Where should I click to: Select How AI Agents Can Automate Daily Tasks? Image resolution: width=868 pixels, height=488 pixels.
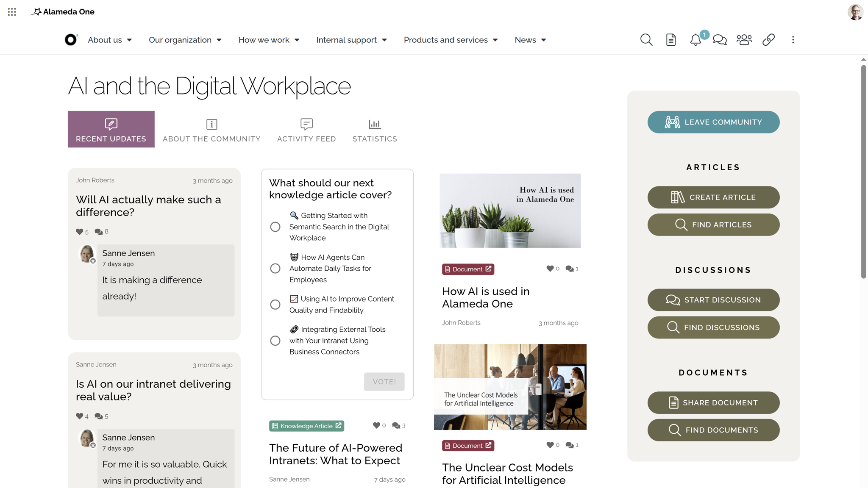click(x=275, y=269)
